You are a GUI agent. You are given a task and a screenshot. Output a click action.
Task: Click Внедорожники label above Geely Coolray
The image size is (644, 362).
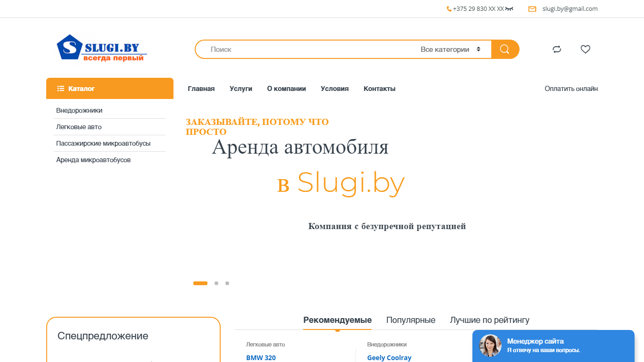tap(387, 345)
